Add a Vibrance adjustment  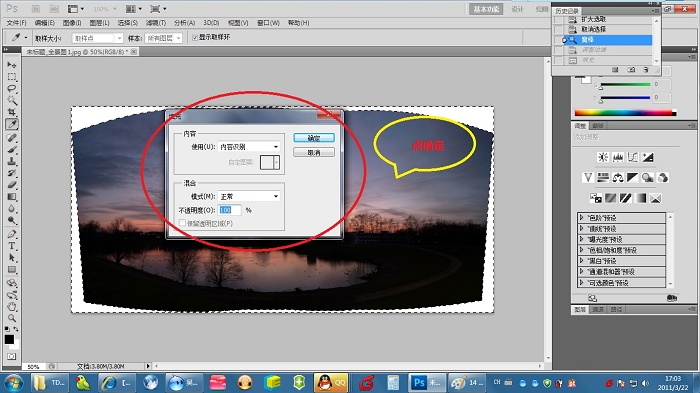tap(588, 178)
